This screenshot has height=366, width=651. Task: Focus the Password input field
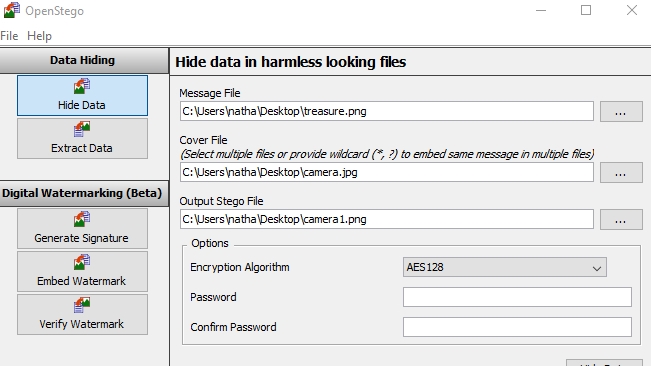point(517,297)
